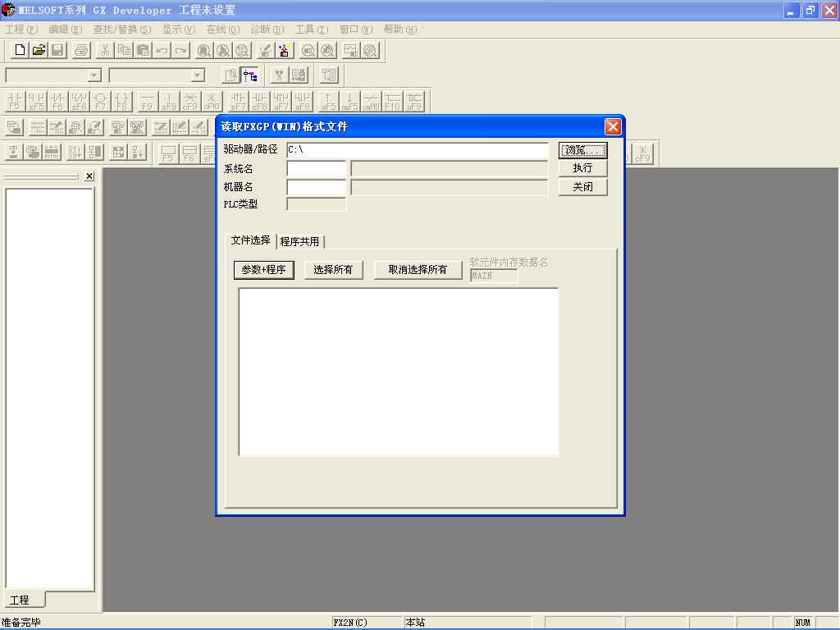Screen dimensions: 840x630
Task: Click the 系统名 text input field
Action: (316, 169)
